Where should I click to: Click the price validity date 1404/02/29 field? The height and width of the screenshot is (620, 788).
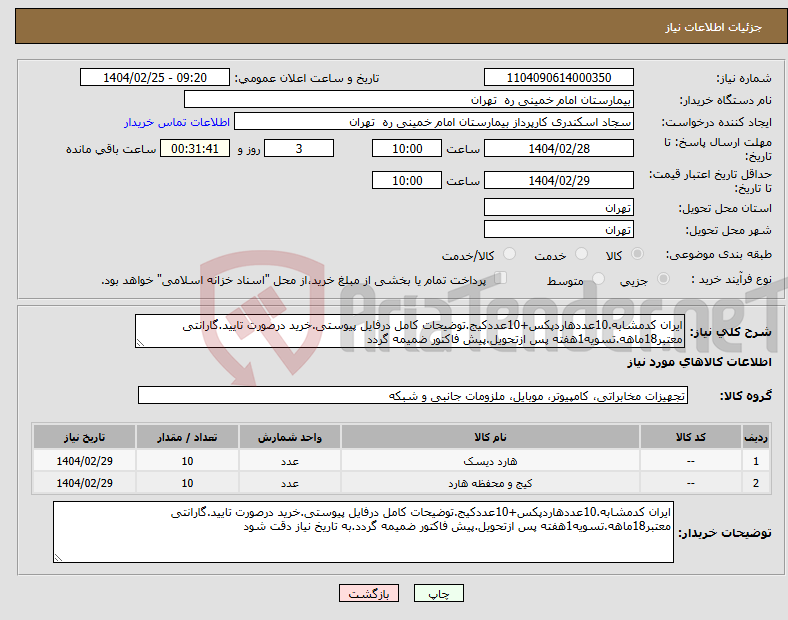[559, 180]
